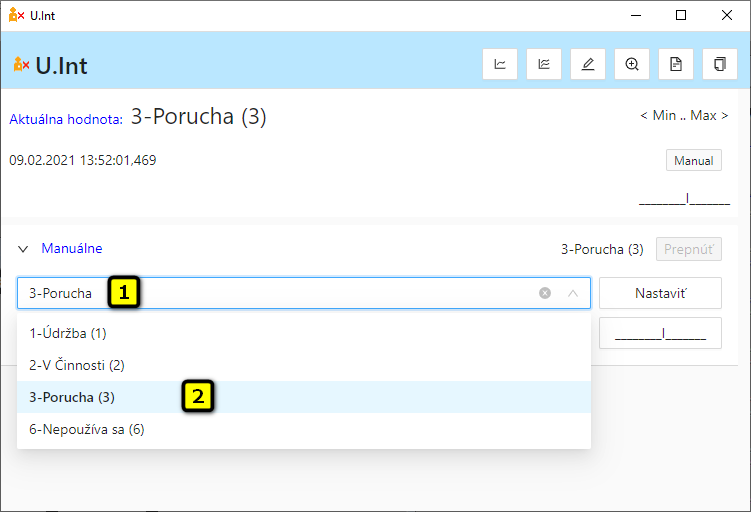The width and height of the screenshot is (751, 512).
Task: Collapse the Manuálne section chevron
Action: tap(23, 249)
